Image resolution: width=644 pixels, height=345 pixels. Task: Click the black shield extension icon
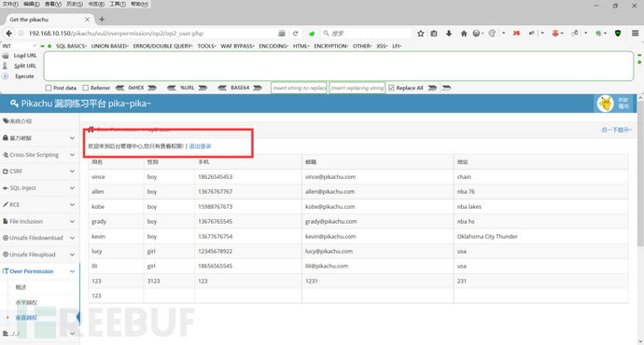coord(618,34)
